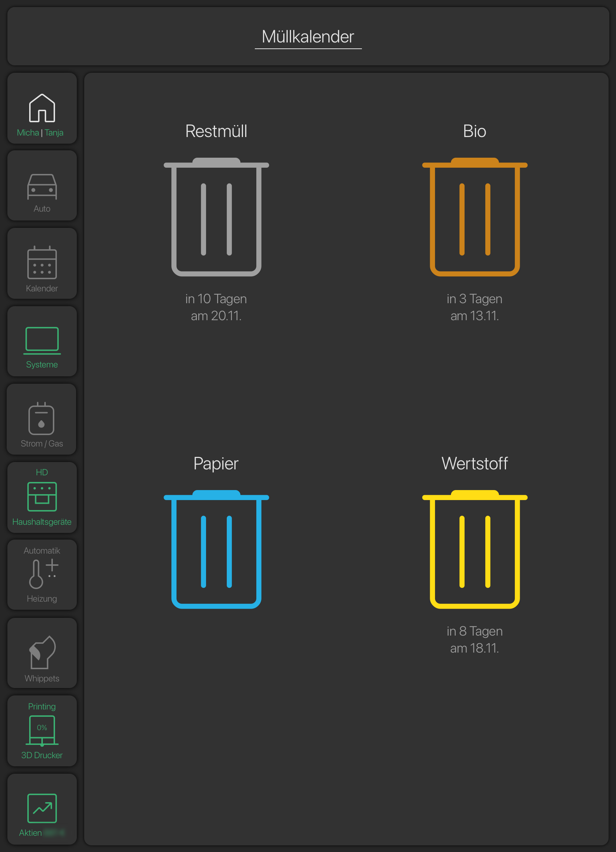This screenshot has width=616, height=852.
Task: Open the Heizung thermometer icon
Action: (x=44, y=574)
